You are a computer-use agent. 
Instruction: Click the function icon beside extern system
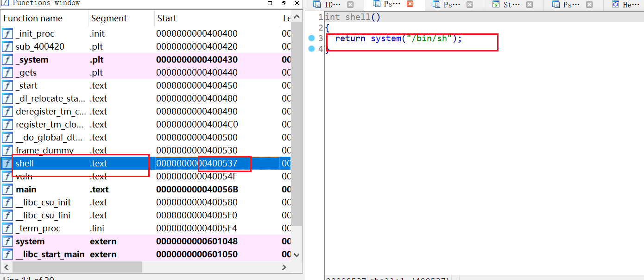coord(7,242)
